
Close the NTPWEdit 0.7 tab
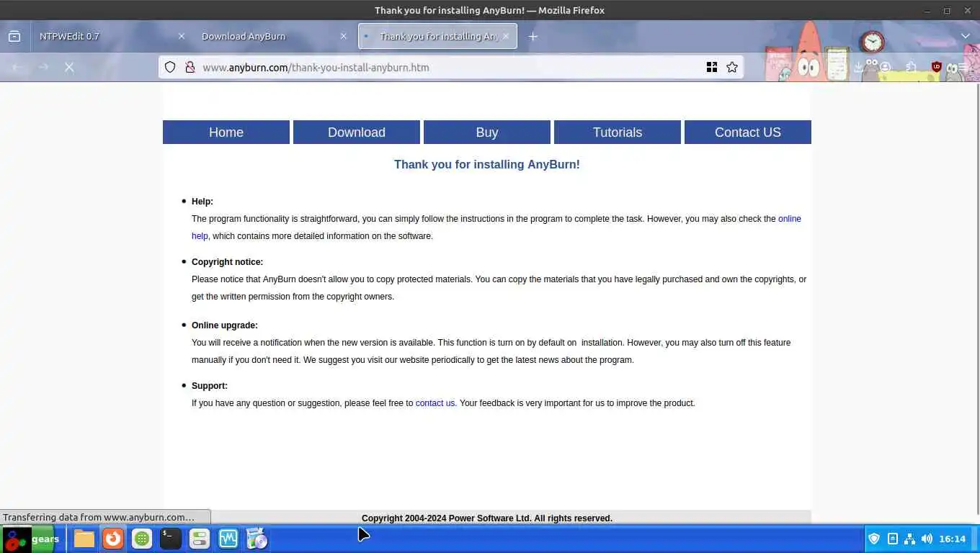pos(181,36)
